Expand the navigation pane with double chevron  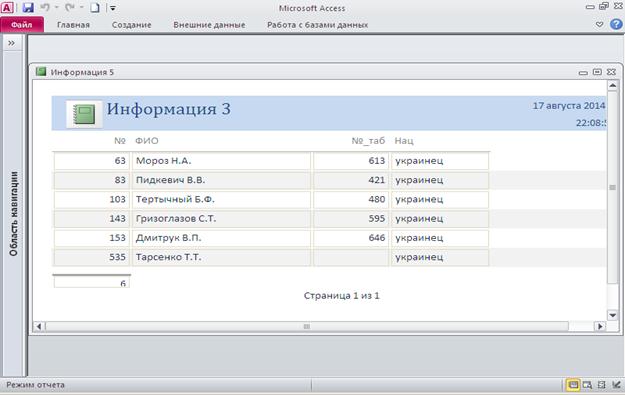(x=12, y=43)
